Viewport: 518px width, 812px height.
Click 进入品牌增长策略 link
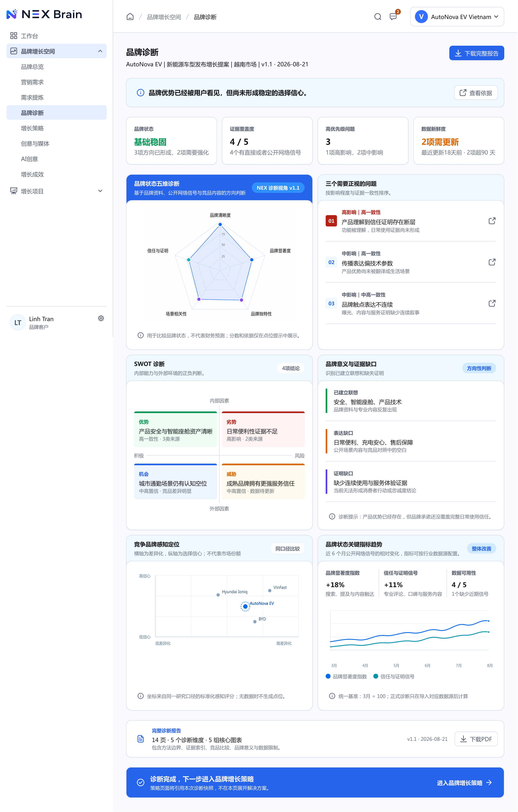464,783
